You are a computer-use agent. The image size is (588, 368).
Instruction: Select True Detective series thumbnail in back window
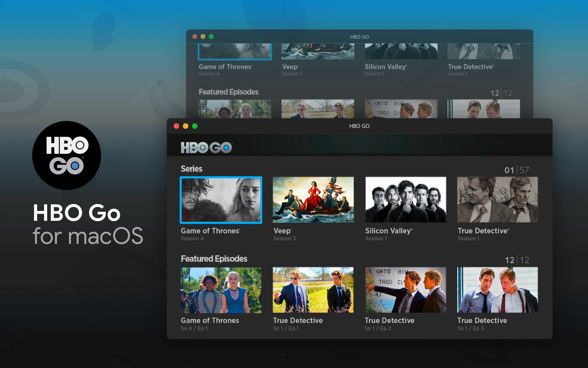click(483, 52)
